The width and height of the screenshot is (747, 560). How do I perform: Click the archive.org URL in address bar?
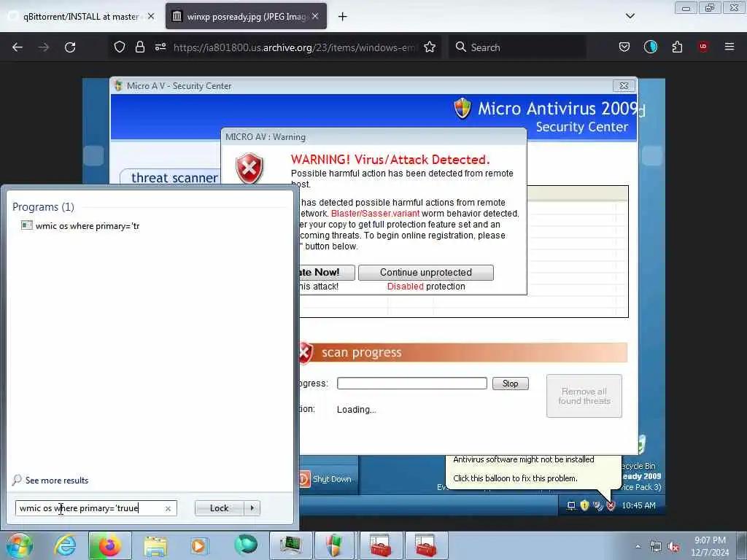point(294,47)
